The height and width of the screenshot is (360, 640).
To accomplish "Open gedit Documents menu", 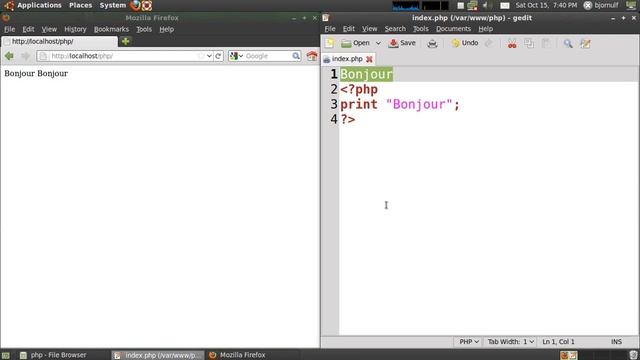I will click(453, 29).
